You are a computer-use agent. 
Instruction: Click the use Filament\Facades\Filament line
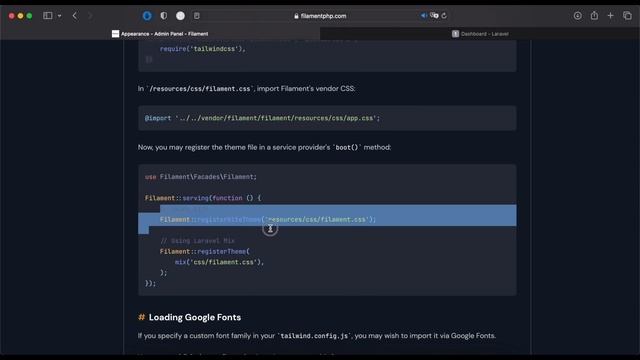pyautogui.click(x=201, y=177)
